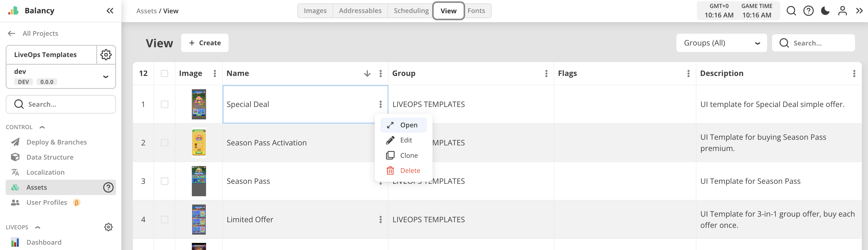This screenshot has width=868, height=250.
Task: Click the Deploy & Branches paper-plane icon
Action: pos(15,142)
